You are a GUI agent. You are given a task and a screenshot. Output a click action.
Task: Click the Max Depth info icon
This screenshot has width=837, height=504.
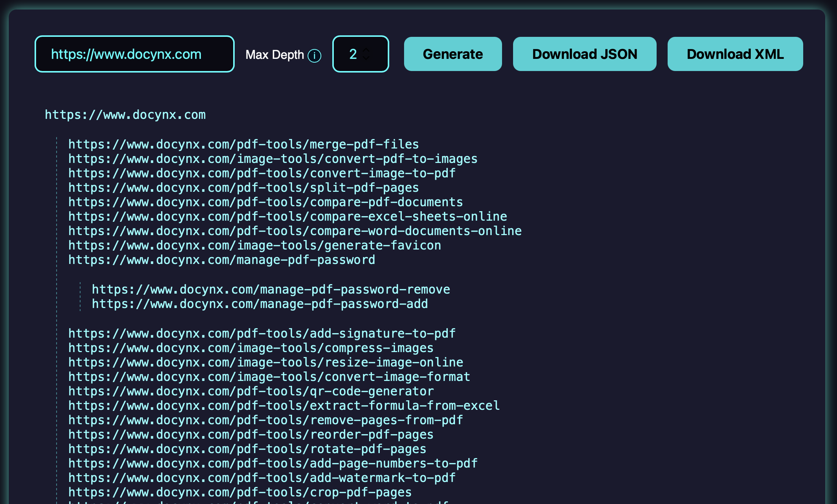(x=314, y=56)
